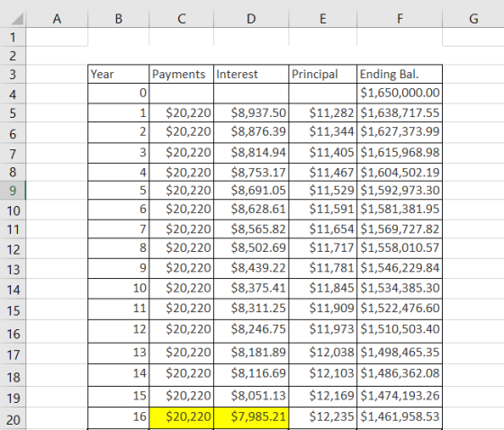This screenshot has width=504, height=430.
Task: Select yellow highlighted interest cell $7,985.21
Action: click(x=251, y=417)
